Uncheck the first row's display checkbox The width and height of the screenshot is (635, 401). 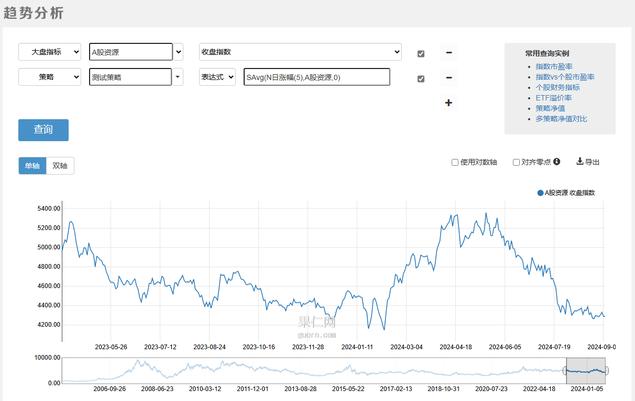[420, 53]
